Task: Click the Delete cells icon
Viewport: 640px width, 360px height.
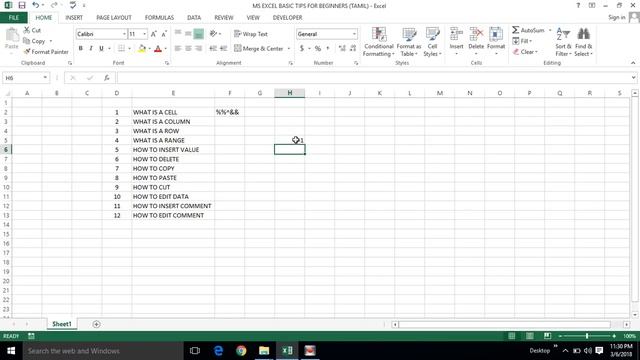Action: click(x=476, y=34)
